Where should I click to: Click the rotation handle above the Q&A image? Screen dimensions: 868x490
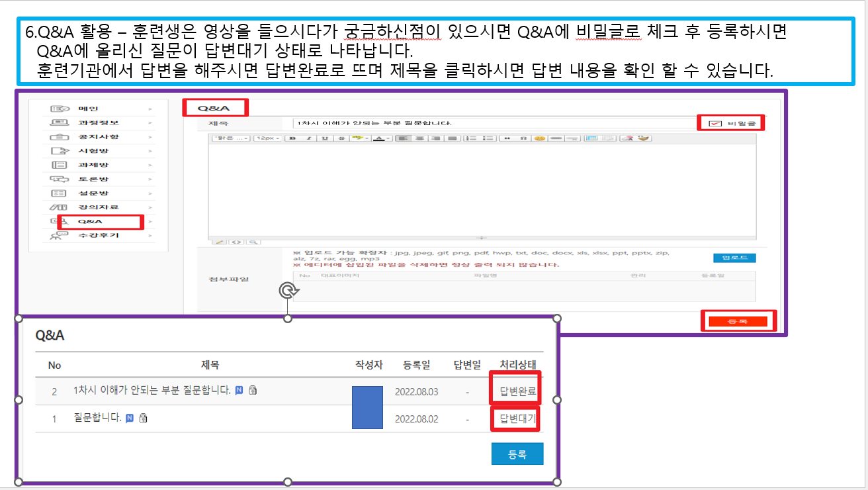point(288,291)
